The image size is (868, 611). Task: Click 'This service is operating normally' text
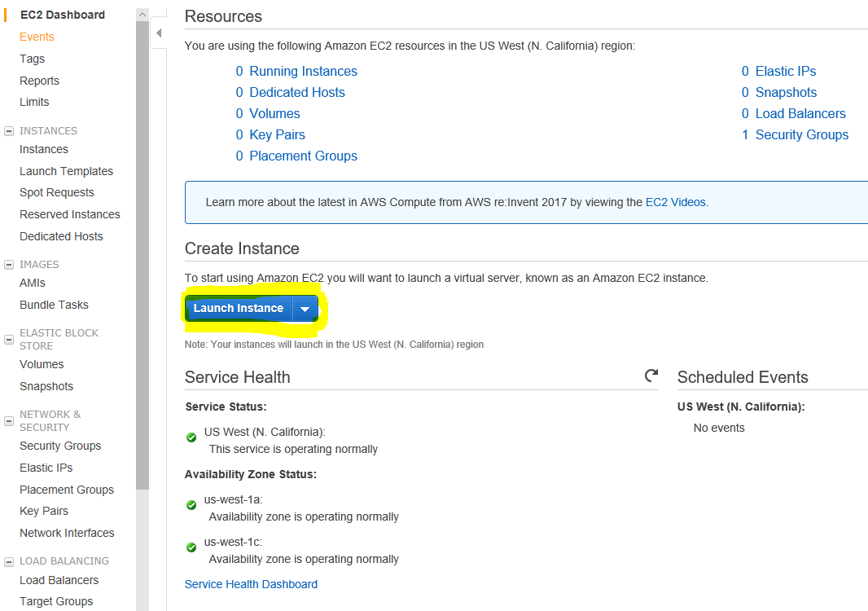[x=293, y=449]
